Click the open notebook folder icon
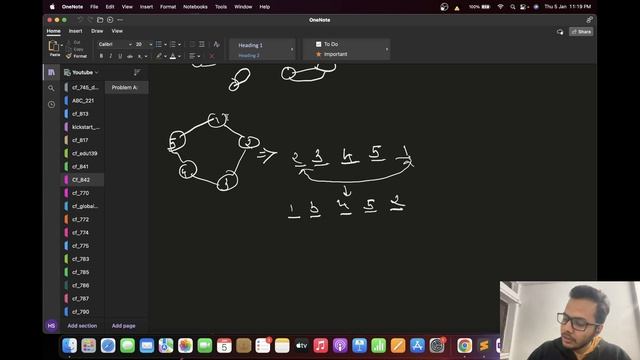Image resolution: width=640 pixels, height=360 pixels. (100, 20)
